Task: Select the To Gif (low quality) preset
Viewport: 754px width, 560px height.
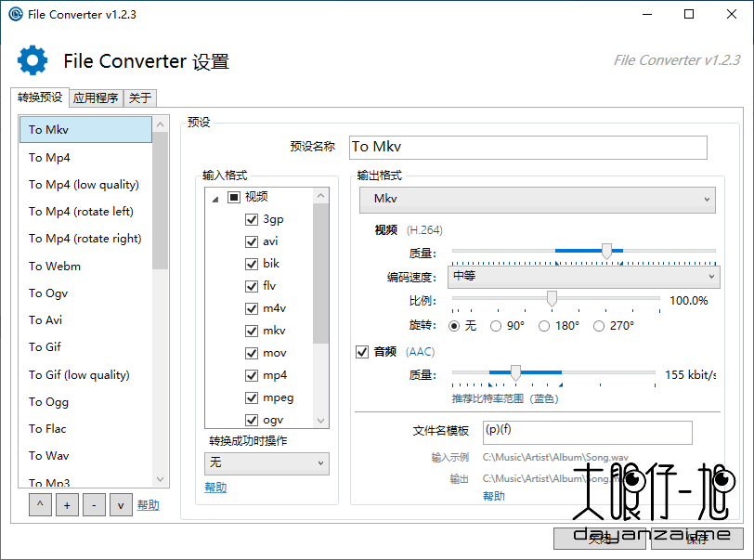Action: click(85, 375)
